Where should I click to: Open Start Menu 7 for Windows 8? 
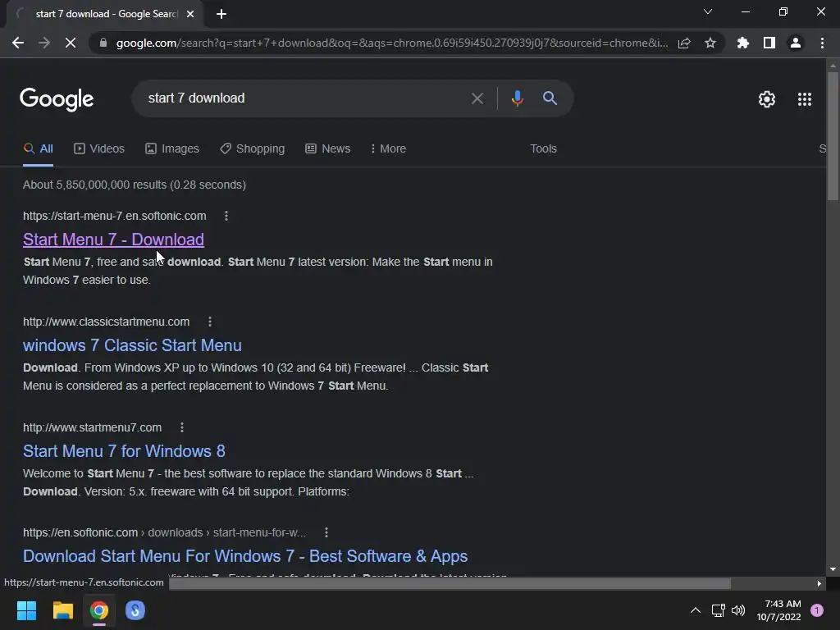point(125,451)
